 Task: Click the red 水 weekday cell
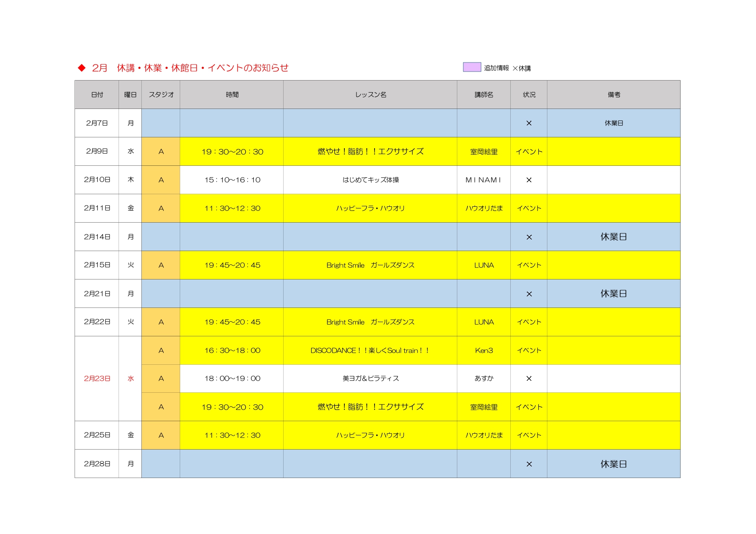point(131,379)
